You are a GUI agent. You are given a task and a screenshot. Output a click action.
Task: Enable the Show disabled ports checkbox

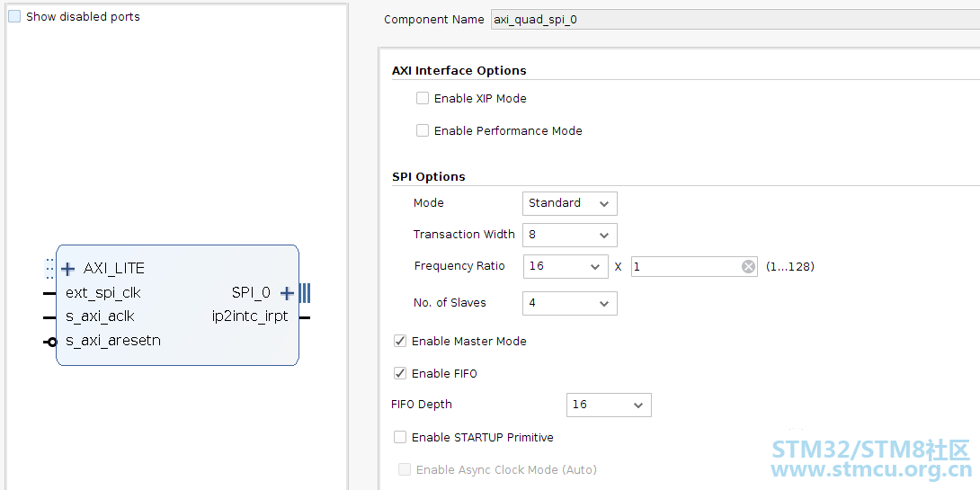tap(14, 17)
